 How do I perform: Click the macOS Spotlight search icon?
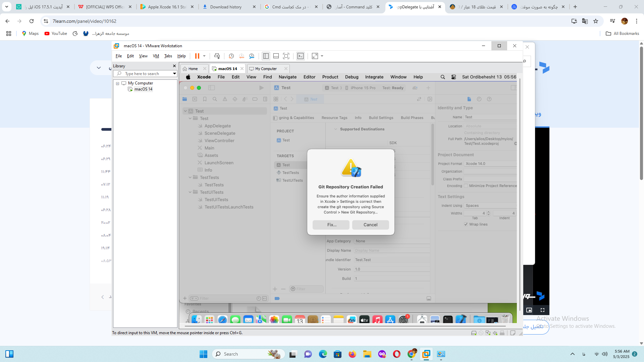443,77
